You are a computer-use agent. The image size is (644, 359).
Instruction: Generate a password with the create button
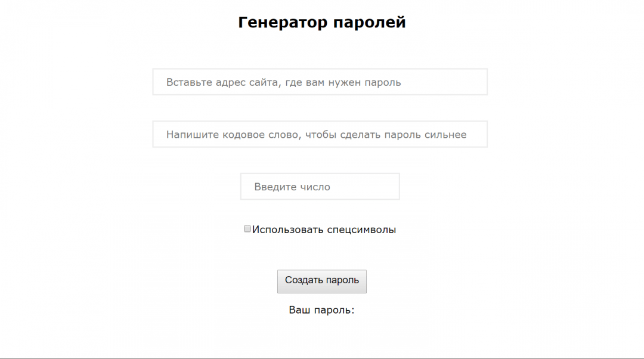tap(321, 281)
